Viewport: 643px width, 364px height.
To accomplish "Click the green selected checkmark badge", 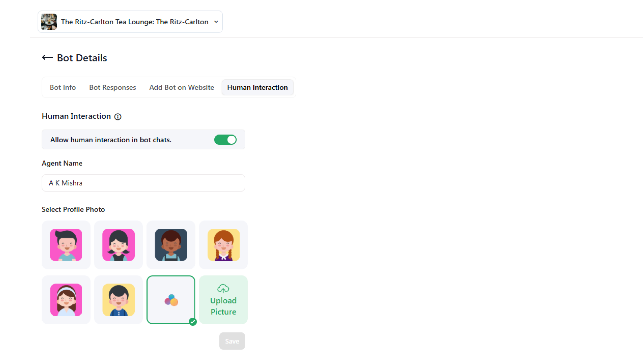I will tap(193, 321).
